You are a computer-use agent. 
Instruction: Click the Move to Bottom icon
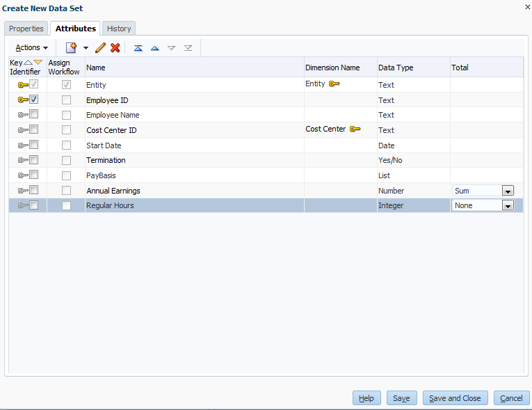[x=188, y=48]
